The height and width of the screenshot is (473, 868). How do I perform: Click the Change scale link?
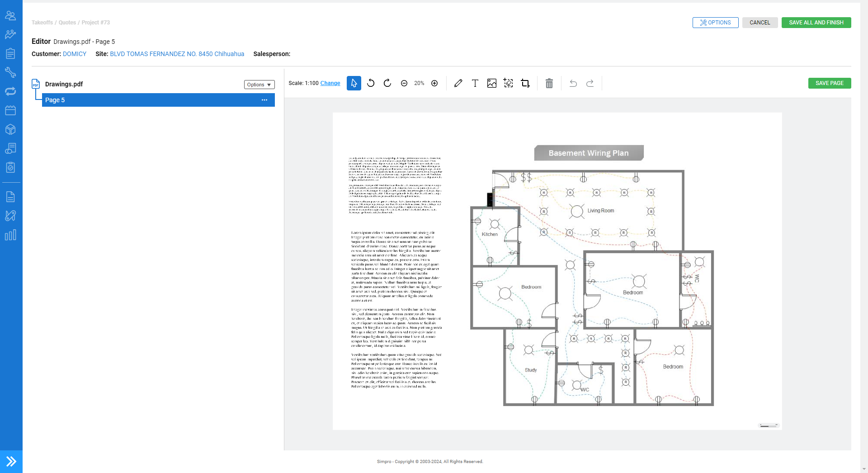pos(330,83)
